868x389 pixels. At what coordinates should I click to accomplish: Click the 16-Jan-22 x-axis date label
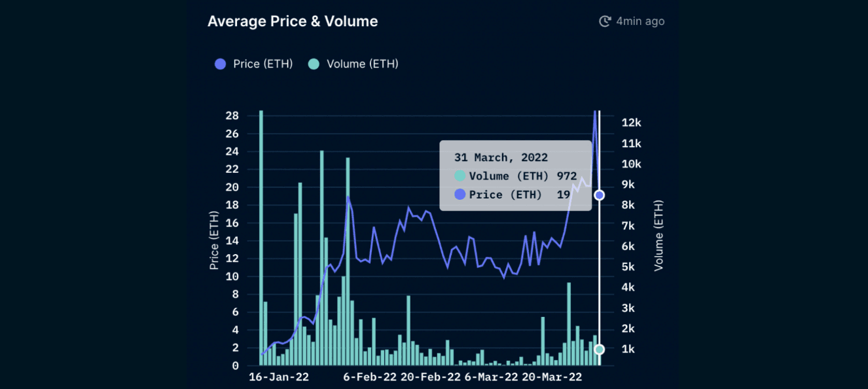click(x=279, y=377)
